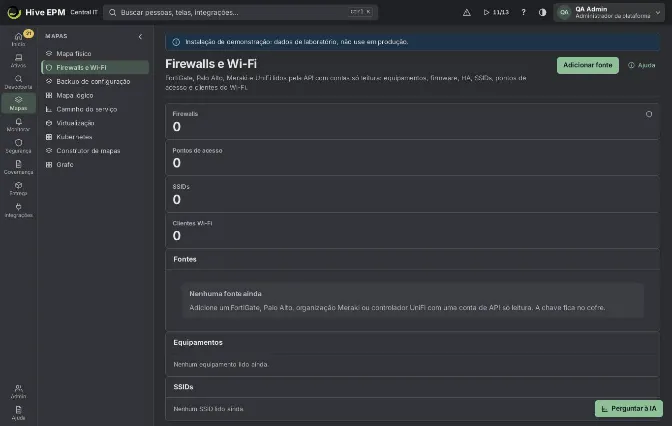
Task: Click the Firewalls e Wi-Fi page title
Action: coord(211,64)
